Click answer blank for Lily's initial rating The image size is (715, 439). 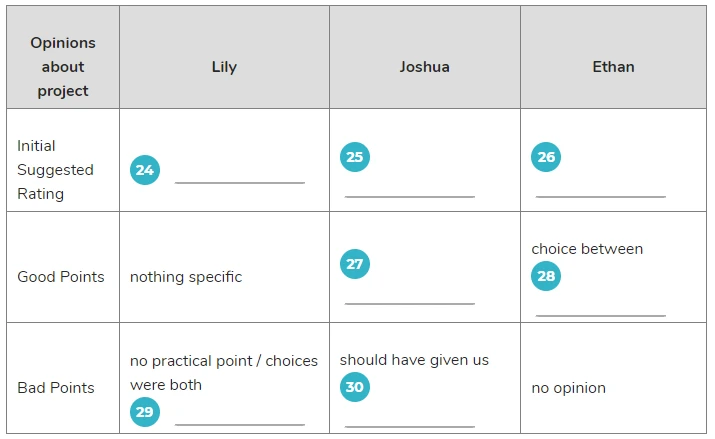[x=240, y=176]
